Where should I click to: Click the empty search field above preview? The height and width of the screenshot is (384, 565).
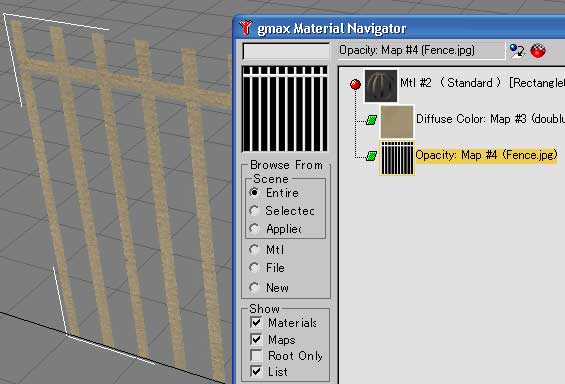click(286, 52)
